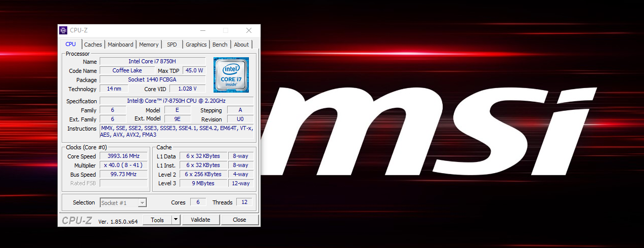This screenshot has height=248, width=644.
Task: Click the Specification field i7-8750H CPU @ 2.20GHz
Action: [177, 101]
